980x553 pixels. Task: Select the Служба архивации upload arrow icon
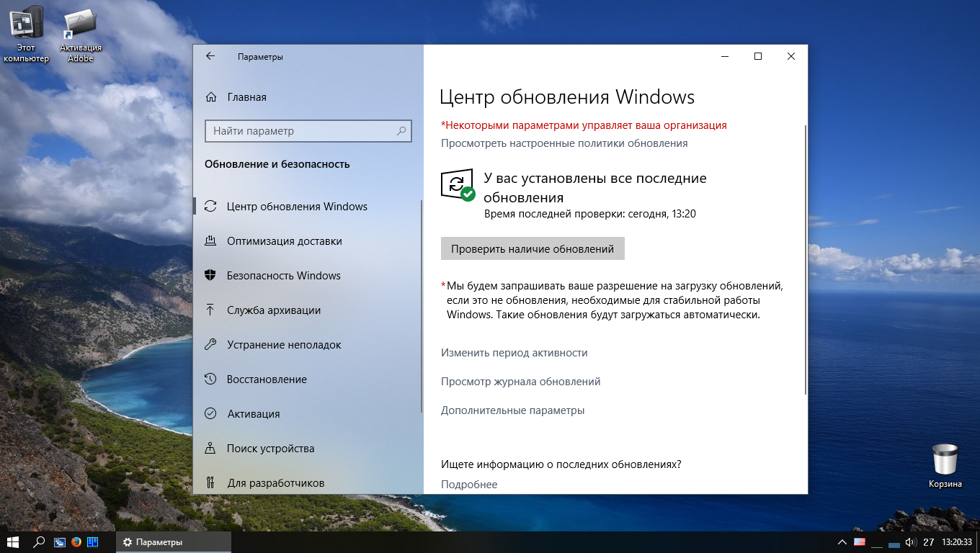pos(210,310)
